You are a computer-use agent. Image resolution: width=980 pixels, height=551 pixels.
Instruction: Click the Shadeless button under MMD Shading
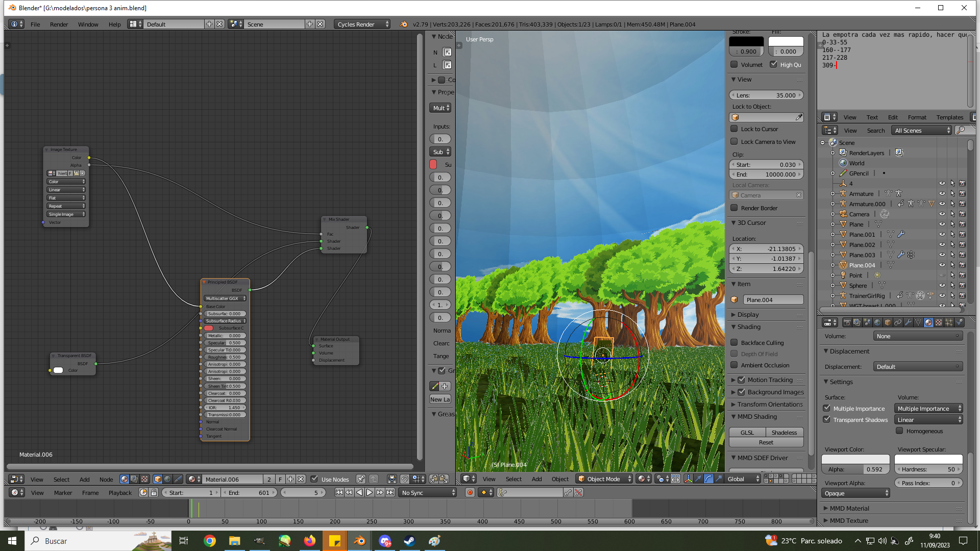784,433
